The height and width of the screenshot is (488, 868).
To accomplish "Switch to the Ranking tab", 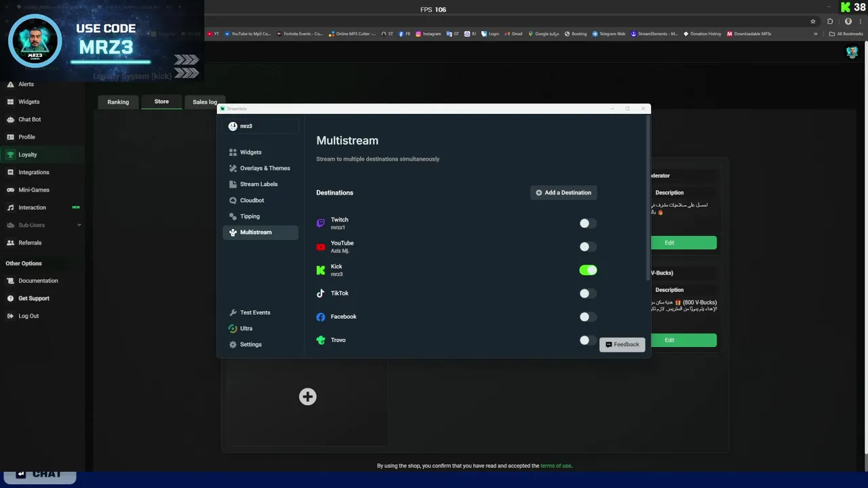I will (x=118, y=102).
